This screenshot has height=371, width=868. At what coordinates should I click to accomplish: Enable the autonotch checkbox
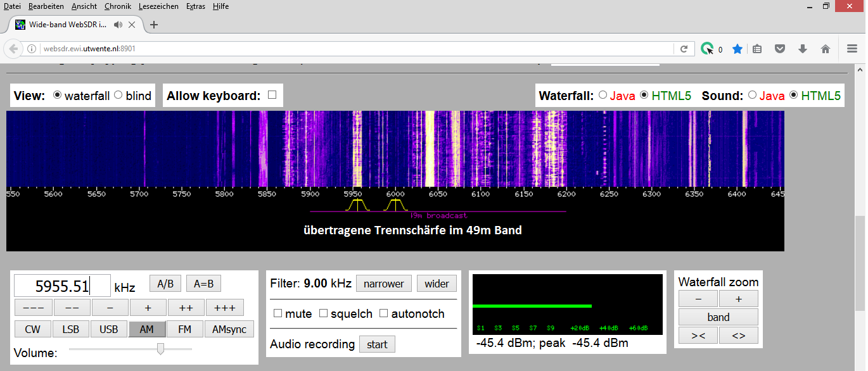(383, 313)
